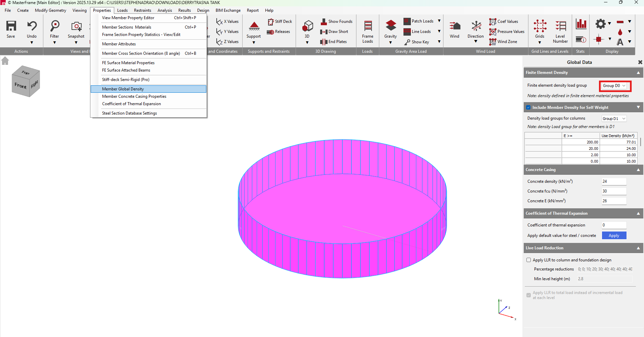644x337 pixels.
Task: Open the Group D1 columns density dropdown
Action: click(x=614, y=119)
